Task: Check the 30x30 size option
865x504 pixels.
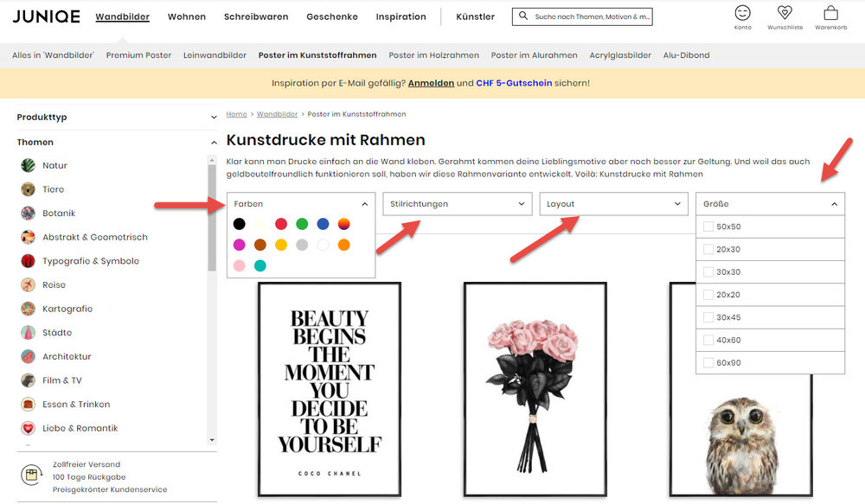Action: (x=708, y=271)
